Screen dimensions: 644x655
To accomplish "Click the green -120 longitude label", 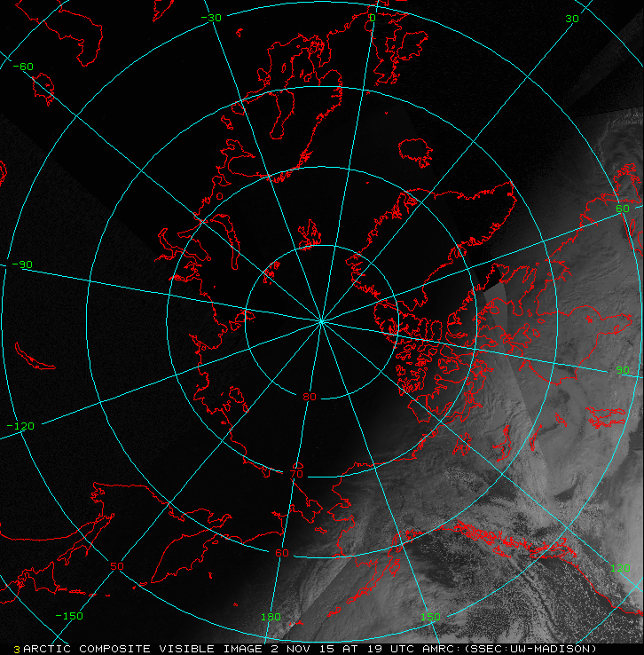I will 20,426.
